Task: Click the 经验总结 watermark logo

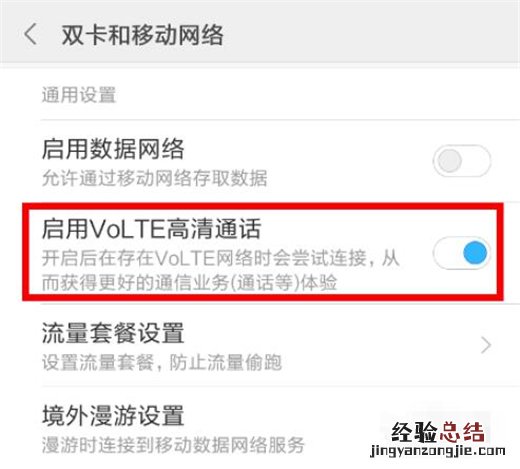Action: [x=438, y=432]
